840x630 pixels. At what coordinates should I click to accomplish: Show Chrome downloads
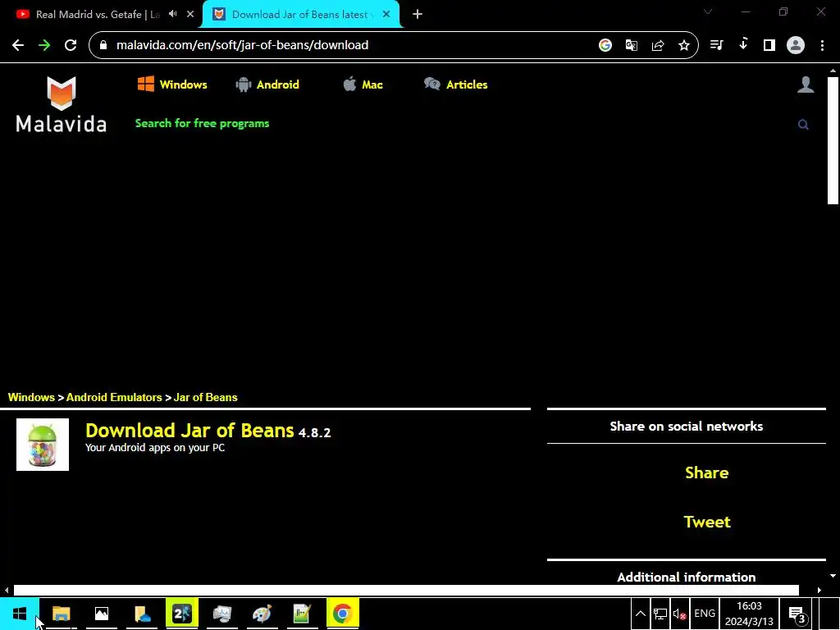(x=743, y=44)
